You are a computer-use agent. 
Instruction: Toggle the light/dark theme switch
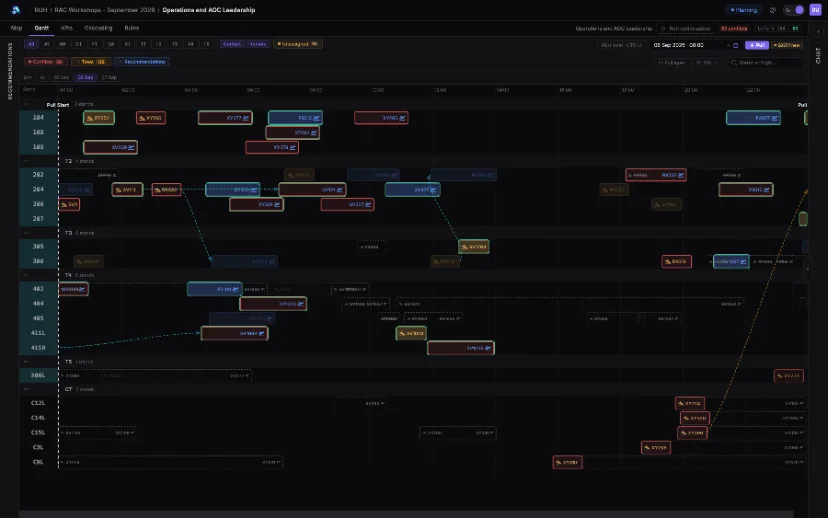794,10
